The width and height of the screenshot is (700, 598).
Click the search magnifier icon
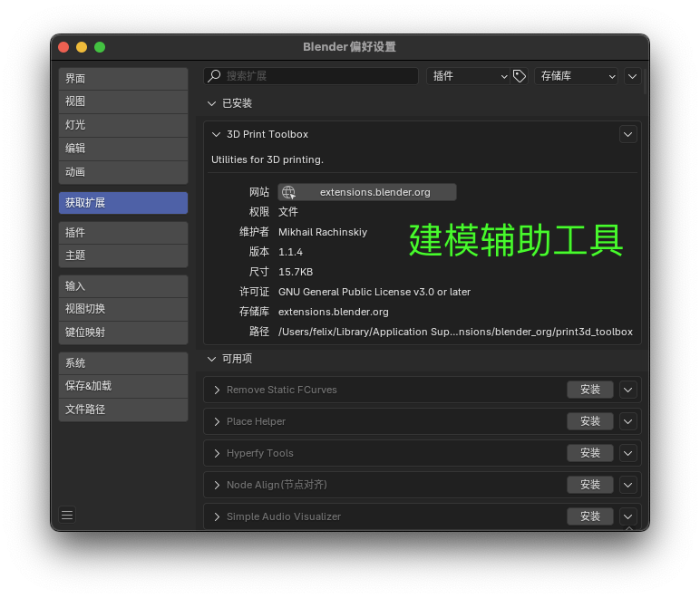coord(214,76)
